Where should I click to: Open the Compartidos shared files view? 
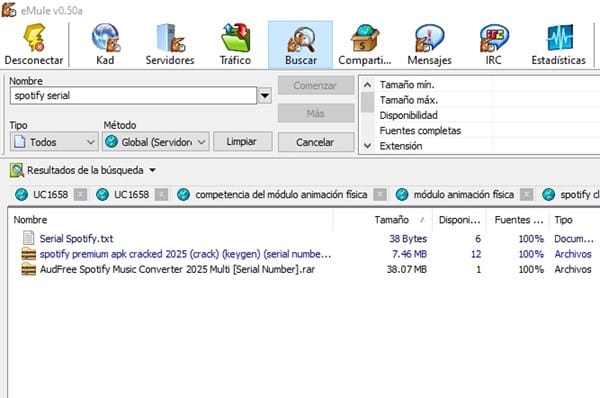[x=365, y=44]
